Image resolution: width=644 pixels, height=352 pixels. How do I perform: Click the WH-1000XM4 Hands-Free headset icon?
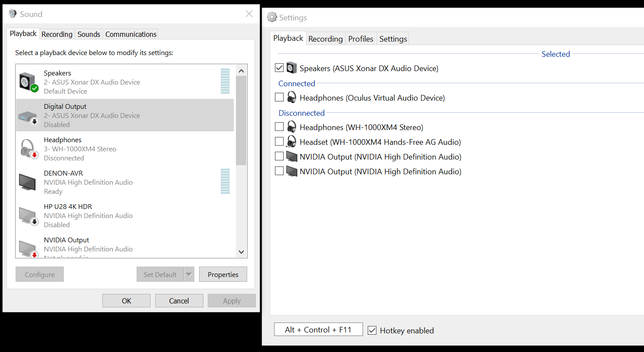(291, 141)
